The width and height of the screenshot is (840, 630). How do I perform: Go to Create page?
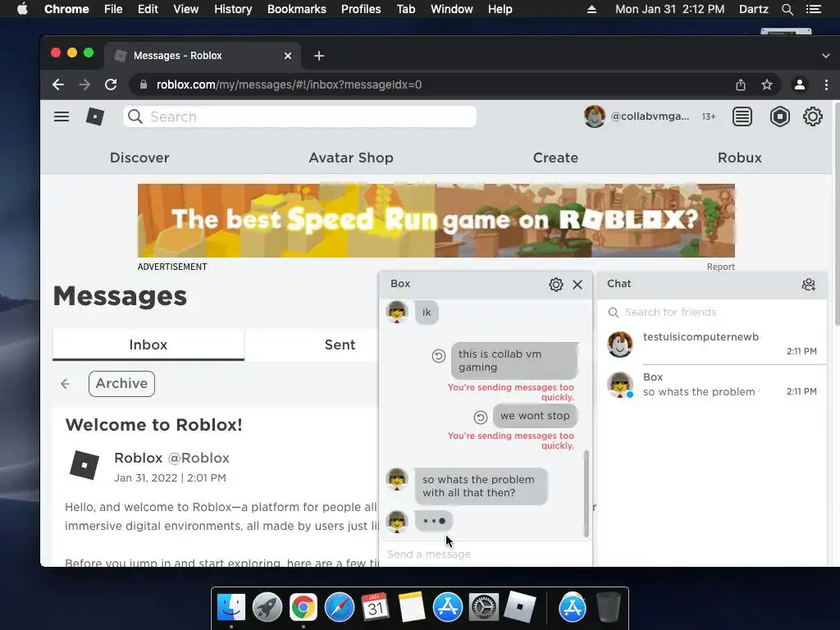tap(555, 157)
